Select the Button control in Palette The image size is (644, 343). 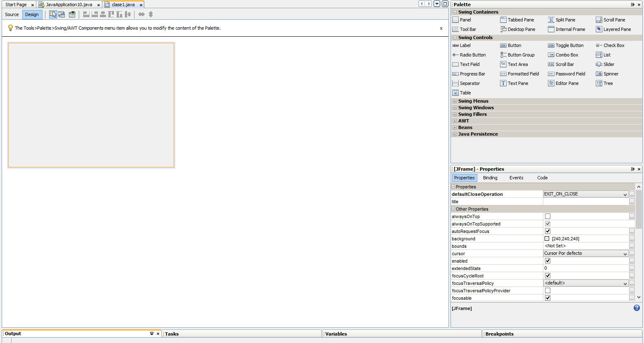click(511, 45)
